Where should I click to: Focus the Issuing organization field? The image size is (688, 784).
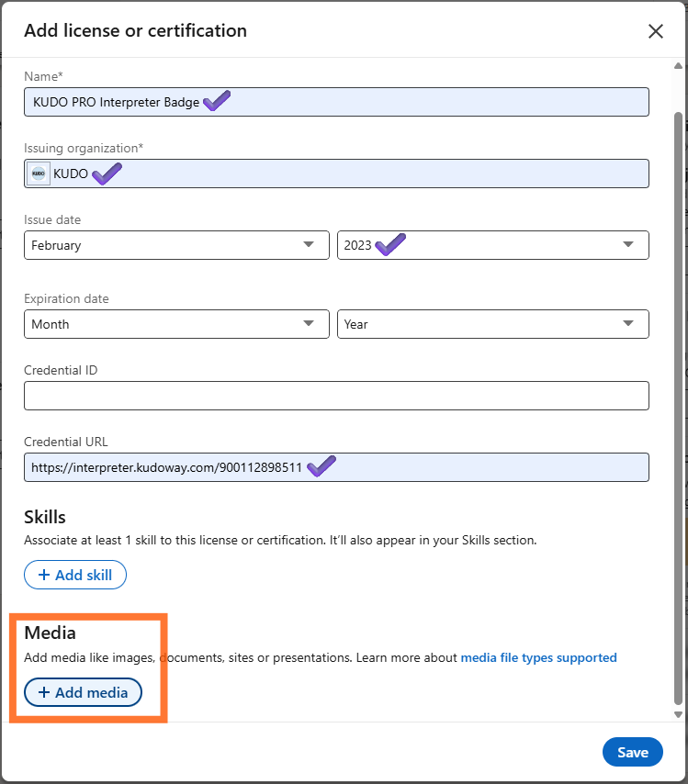pos(367,174)
